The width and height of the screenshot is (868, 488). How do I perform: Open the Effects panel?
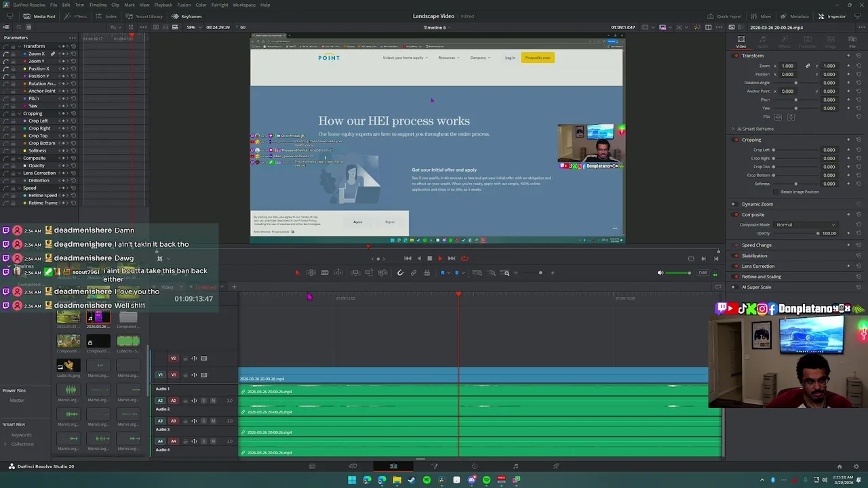[76, 16]
